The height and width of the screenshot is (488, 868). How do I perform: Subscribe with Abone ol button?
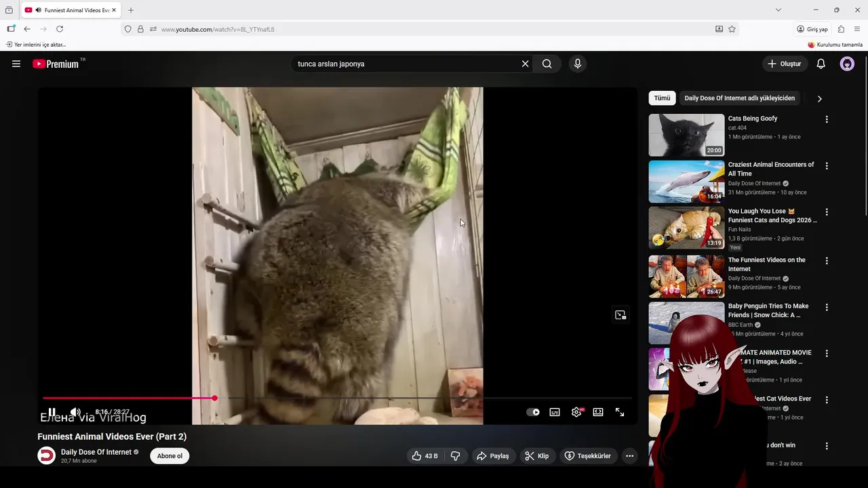[170, 456]
